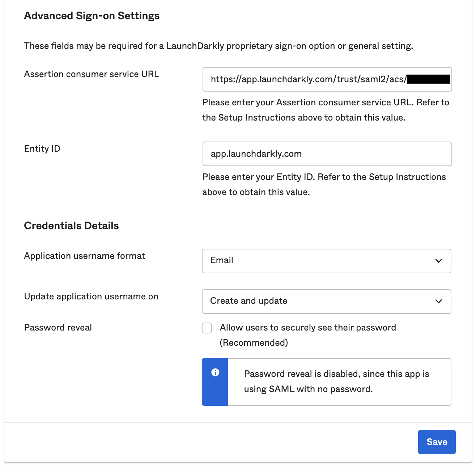Click the blue info icon in the notice banner

215,371
